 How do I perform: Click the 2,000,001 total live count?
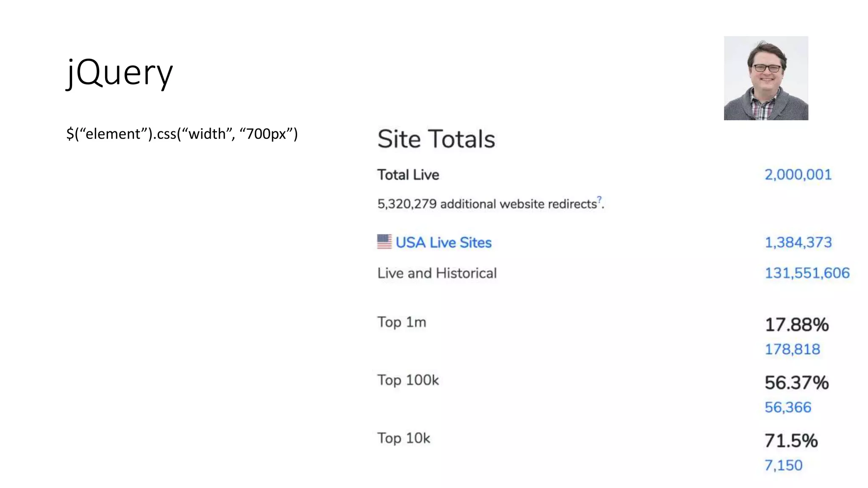pyautogui.click(x=798, y=175)
